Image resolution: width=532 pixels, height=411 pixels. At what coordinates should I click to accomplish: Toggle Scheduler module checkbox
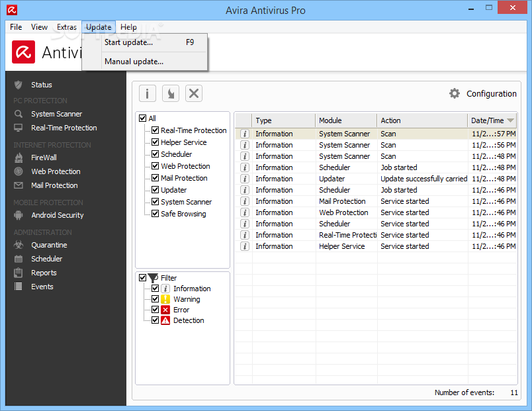pos(155,154)
